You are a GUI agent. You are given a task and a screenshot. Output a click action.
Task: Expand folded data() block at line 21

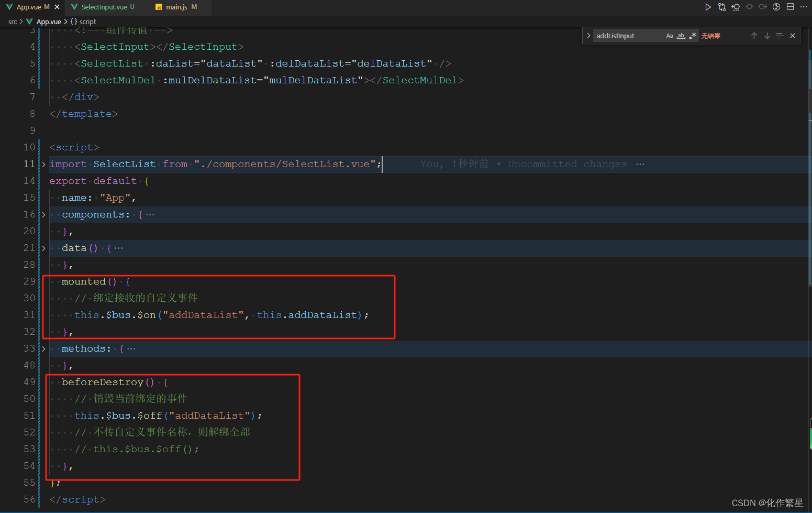[x=43, y=248]
